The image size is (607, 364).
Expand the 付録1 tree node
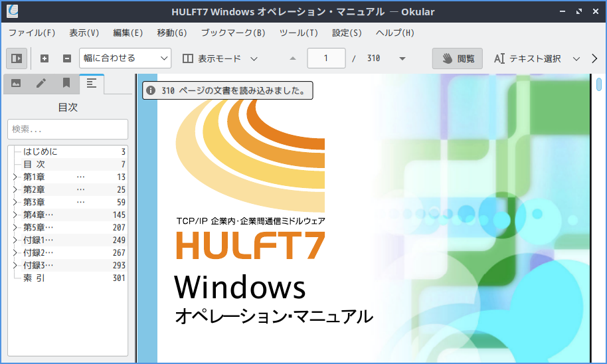[x=15, y=240]
